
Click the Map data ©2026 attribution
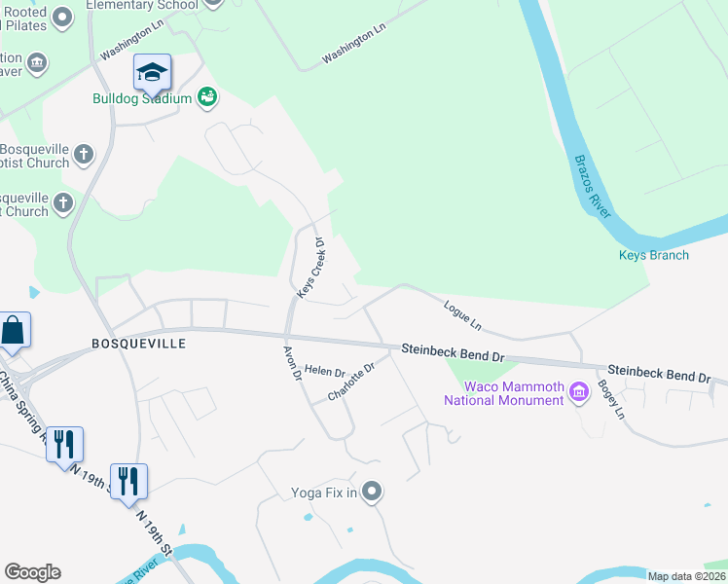point(687,576)
